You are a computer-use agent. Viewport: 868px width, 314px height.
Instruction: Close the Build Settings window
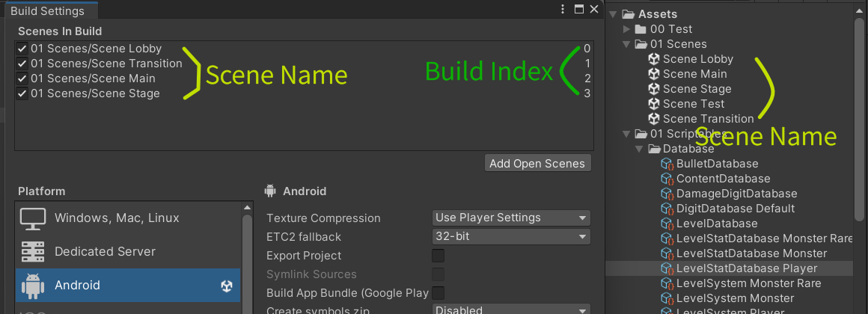pos(594,10)
